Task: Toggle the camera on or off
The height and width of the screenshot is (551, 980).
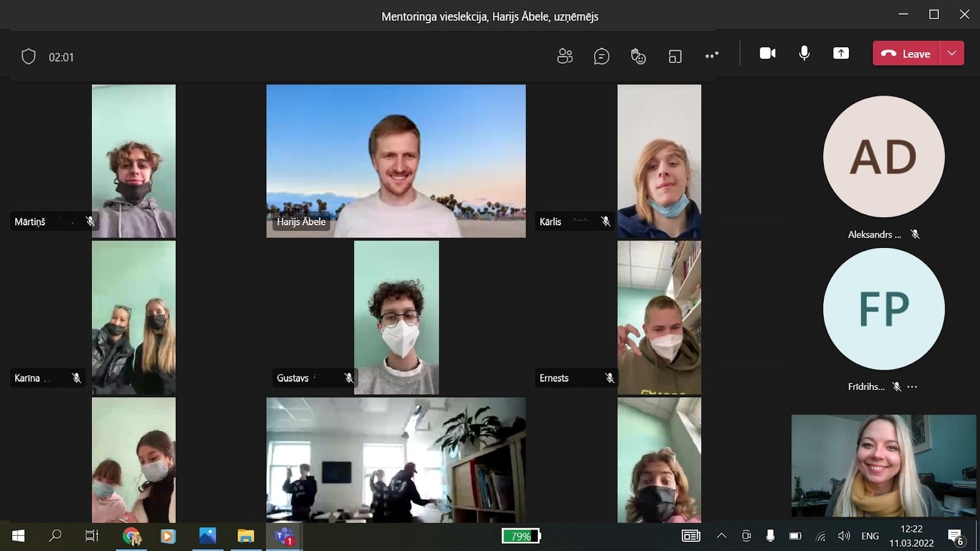Action: [x=767, y=53]
